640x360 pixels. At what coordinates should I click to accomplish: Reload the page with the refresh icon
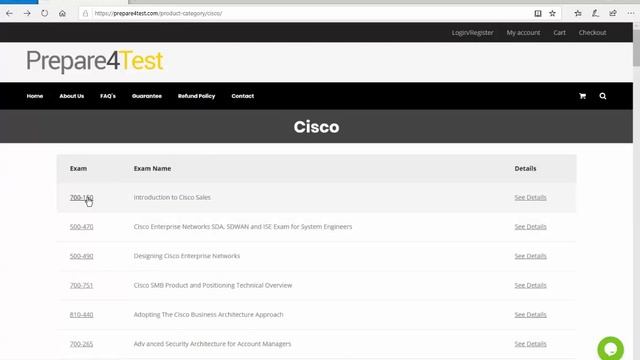(x=44, y=13)
